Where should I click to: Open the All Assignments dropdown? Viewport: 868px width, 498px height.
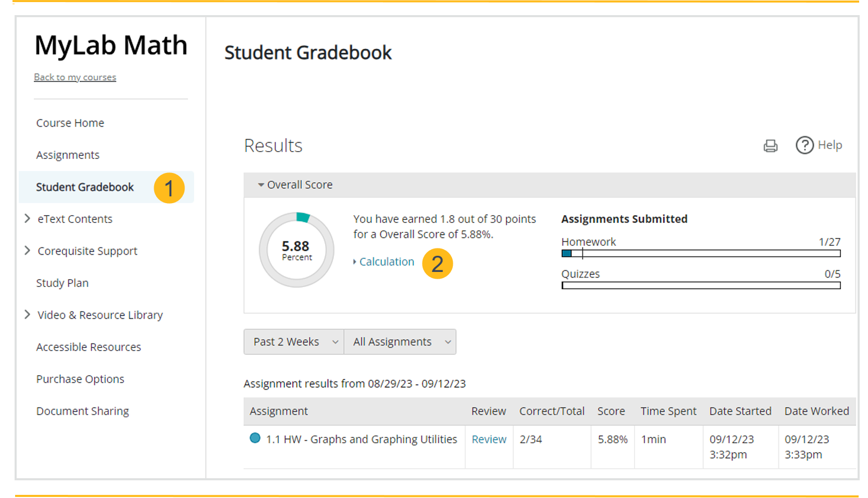pyautogui.click(x=400, y=342)
